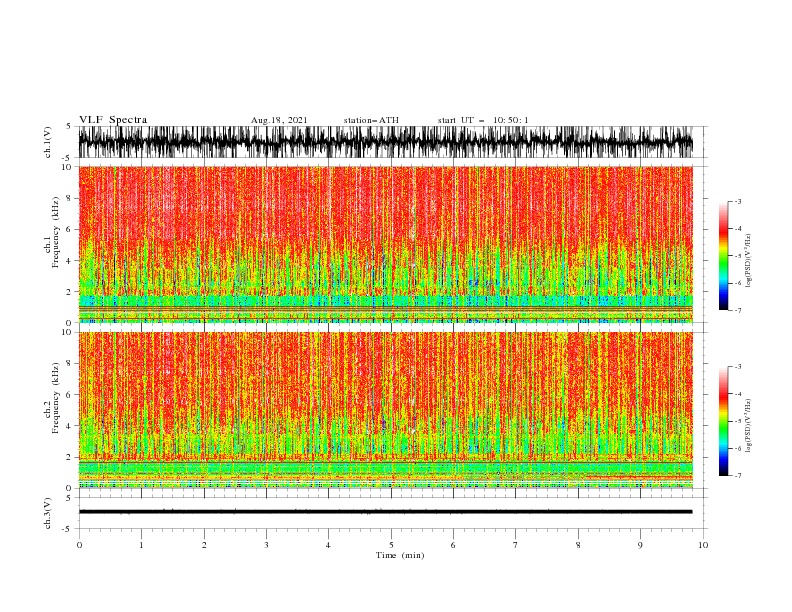The image size is (792, 612).
Task: Click the 'Time (min)' axis label
Action: point(400,555)
